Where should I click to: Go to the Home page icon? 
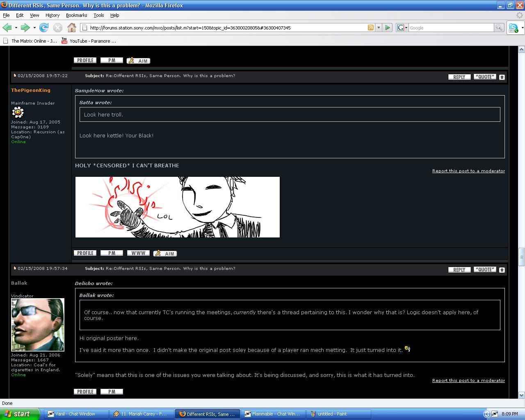tap(72, 27)
